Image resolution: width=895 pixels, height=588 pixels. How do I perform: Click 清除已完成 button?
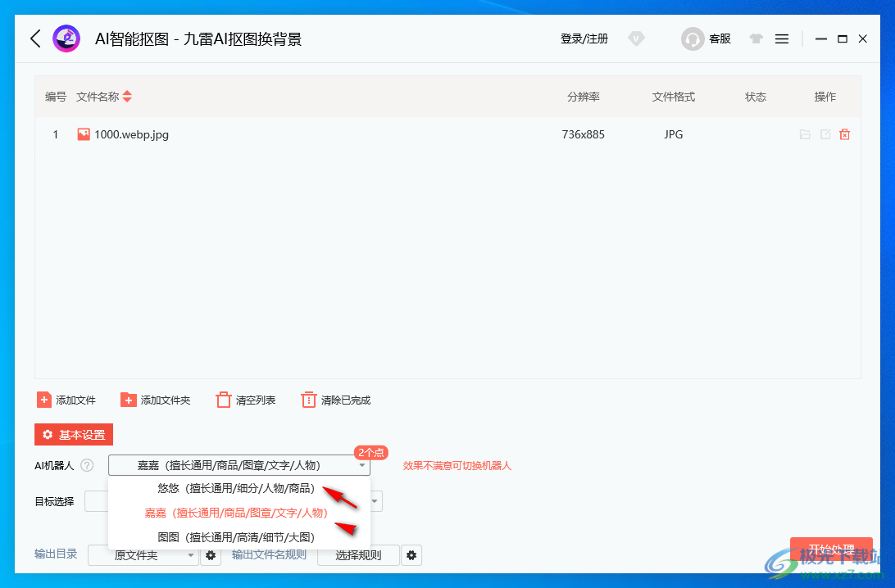pos(336,400)
